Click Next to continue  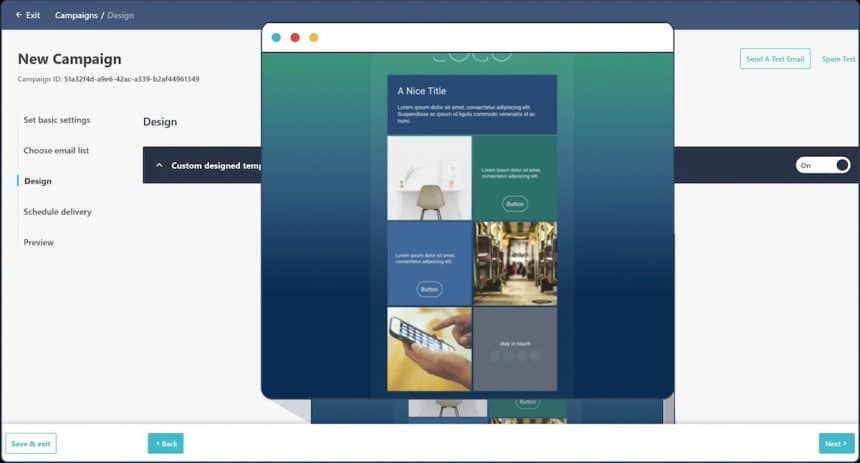click(x=836, y=443)
